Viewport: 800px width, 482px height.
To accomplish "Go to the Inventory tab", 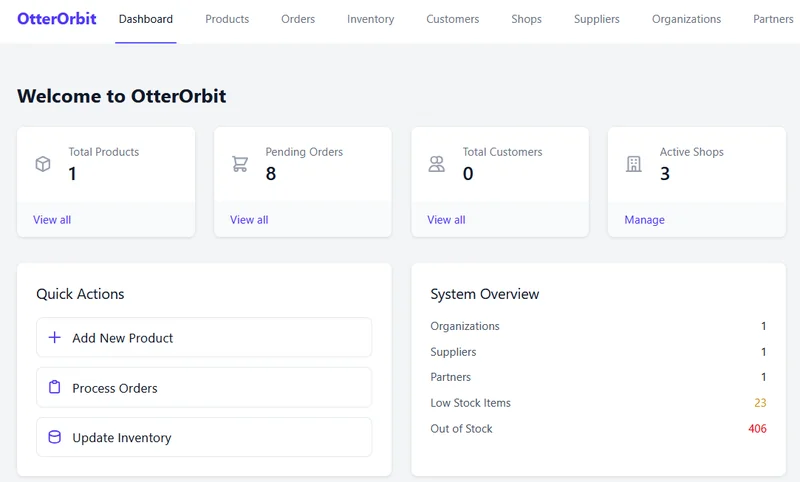I will click(370, 19).
